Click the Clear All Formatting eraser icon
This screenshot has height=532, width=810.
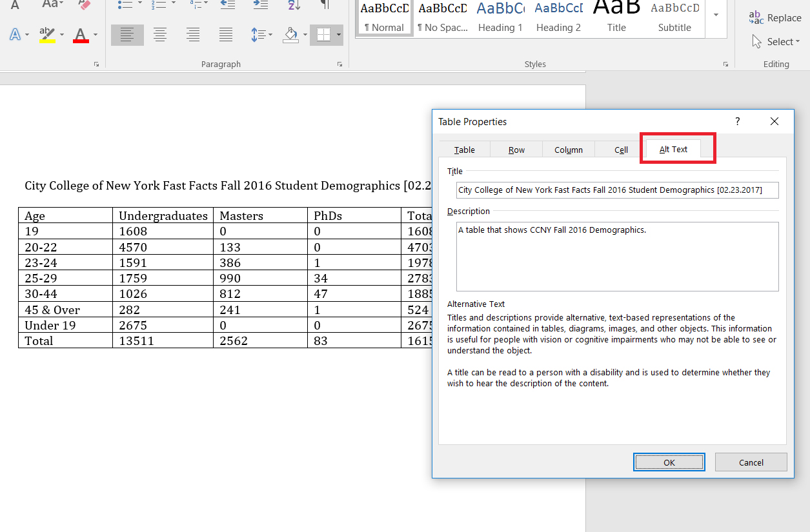(83, 4)
